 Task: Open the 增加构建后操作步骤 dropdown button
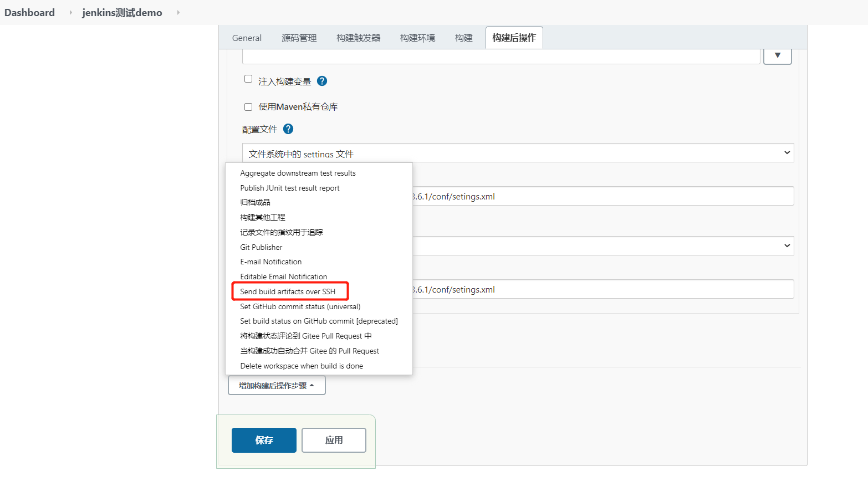click(277, 385)
